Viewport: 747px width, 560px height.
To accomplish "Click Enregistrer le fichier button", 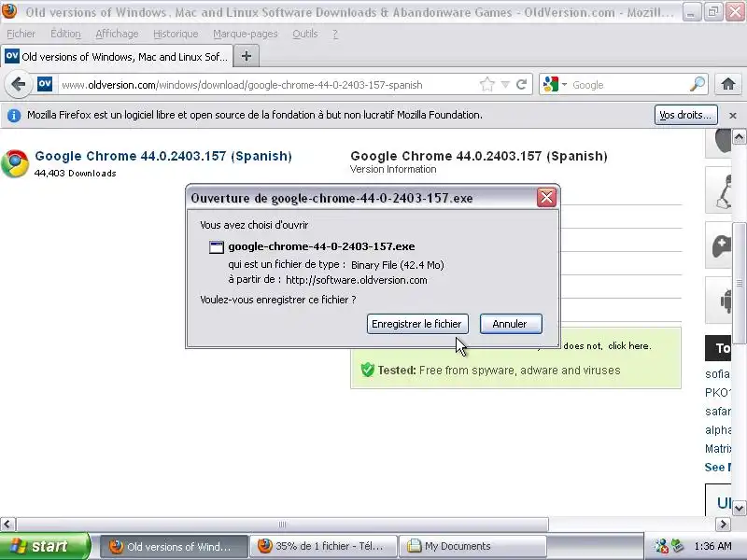I will [416, 324].
